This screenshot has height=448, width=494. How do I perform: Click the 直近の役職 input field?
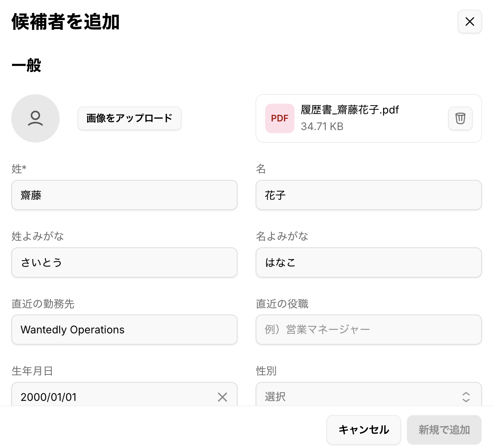coord(368,330)
